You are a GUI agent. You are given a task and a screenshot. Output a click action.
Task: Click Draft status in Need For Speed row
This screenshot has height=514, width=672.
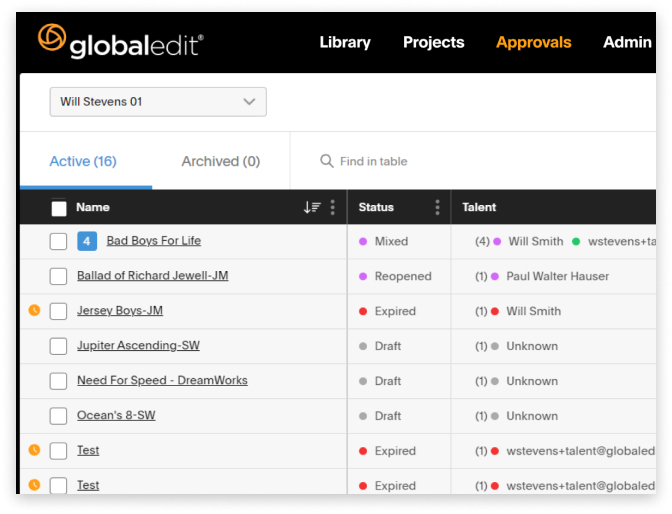(380, 381)
